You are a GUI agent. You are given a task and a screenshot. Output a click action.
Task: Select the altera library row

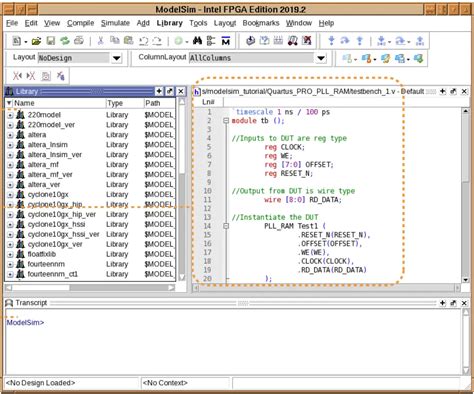click(90, 135)
